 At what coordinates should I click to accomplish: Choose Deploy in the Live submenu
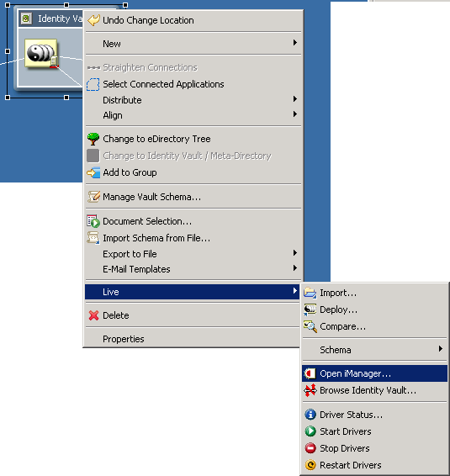pyautogui.click(x=374, y=310)
